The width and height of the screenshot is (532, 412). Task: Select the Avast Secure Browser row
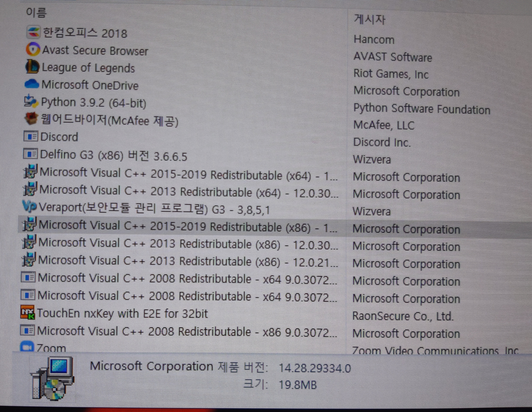[95, 51]
